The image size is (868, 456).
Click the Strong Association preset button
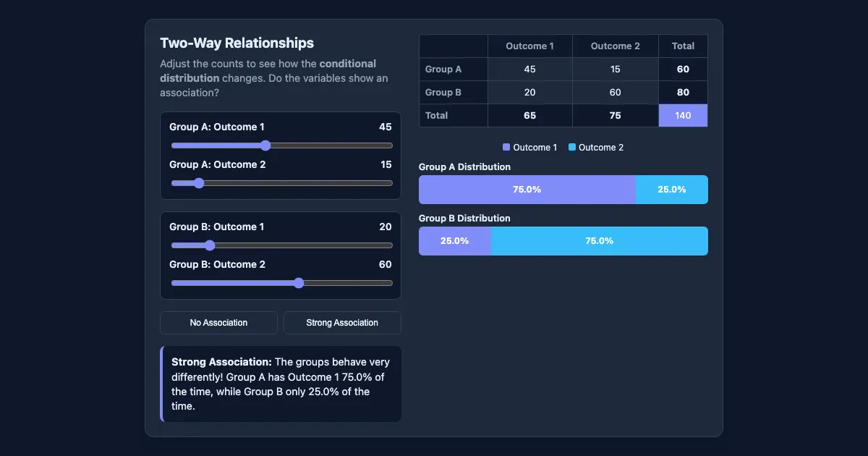[342, 323]
